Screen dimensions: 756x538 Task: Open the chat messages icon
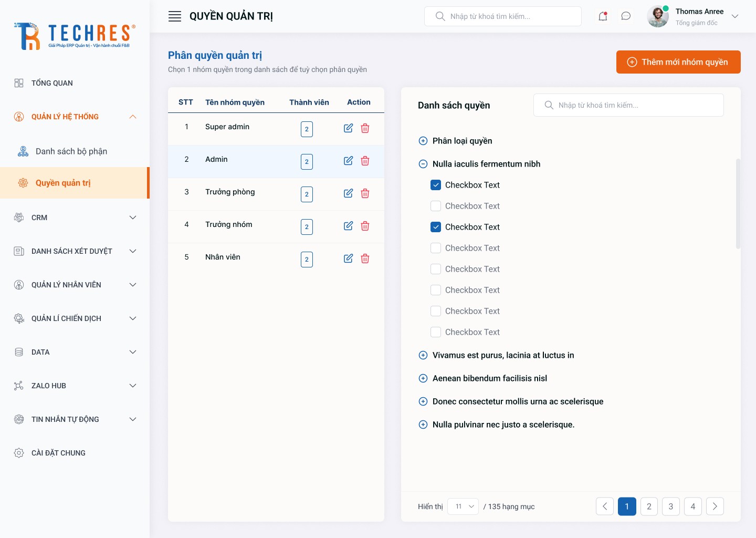click(x=626, y=16)
